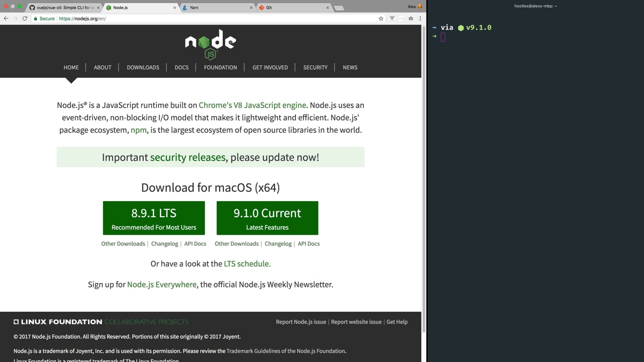Open the SECURITY nav item
Image resolution: width=644 pixels, height=362 pixels.
[315, 67]
